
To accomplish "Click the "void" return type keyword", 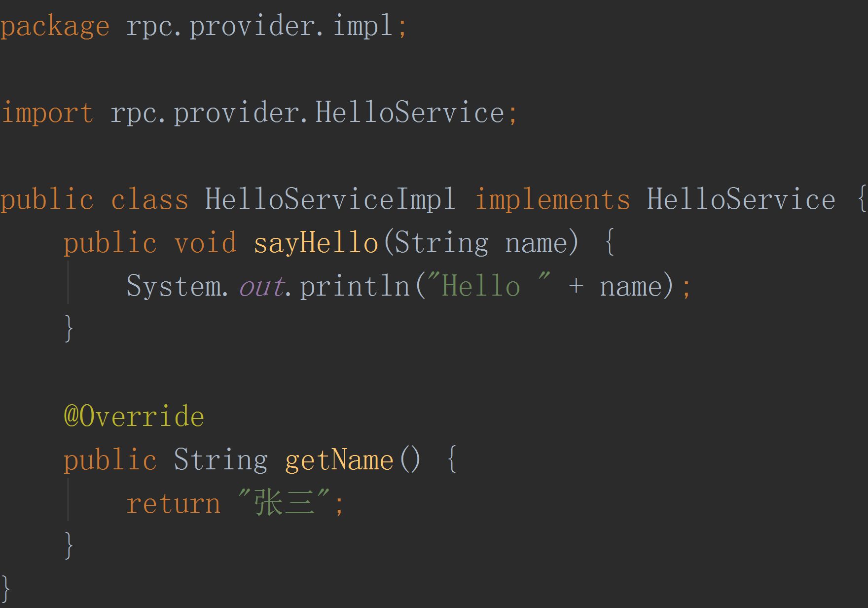I will pos(205,243).
